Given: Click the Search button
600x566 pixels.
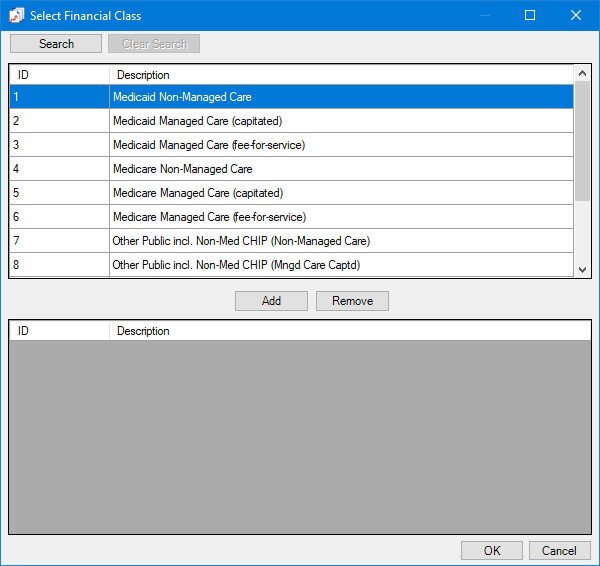Looking at the screenshot, I should (56, 44).
